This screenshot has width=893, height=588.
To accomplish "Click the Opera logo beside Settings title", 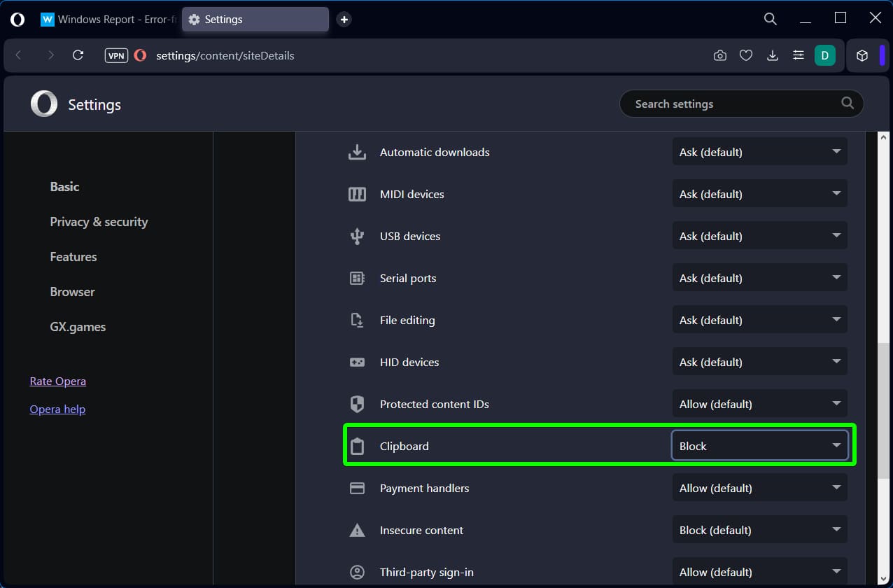I will point(44,104).
